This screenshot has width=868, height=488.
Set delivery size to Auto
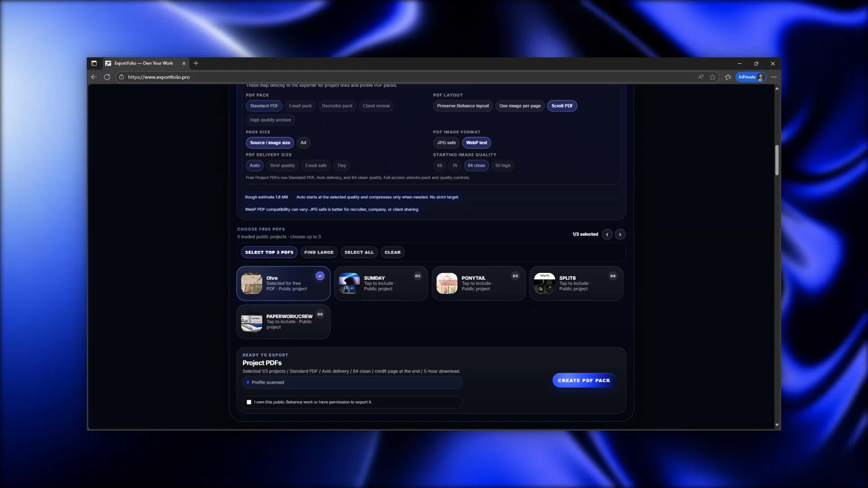click(255, 166)
